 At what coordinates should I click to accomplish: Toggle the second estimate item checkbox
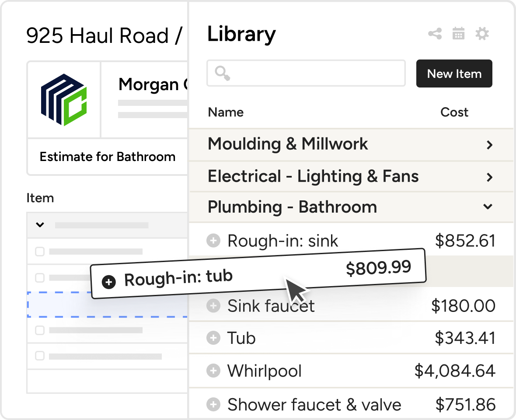tap(40, 277)
